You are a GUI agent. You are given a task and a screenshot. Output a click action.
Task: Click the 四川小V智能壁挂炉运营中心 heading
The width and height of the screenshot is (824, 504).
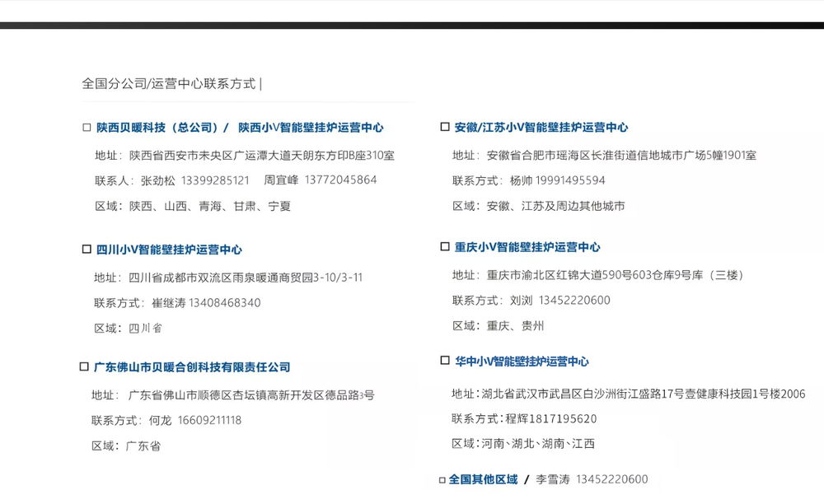pos(169,250)
